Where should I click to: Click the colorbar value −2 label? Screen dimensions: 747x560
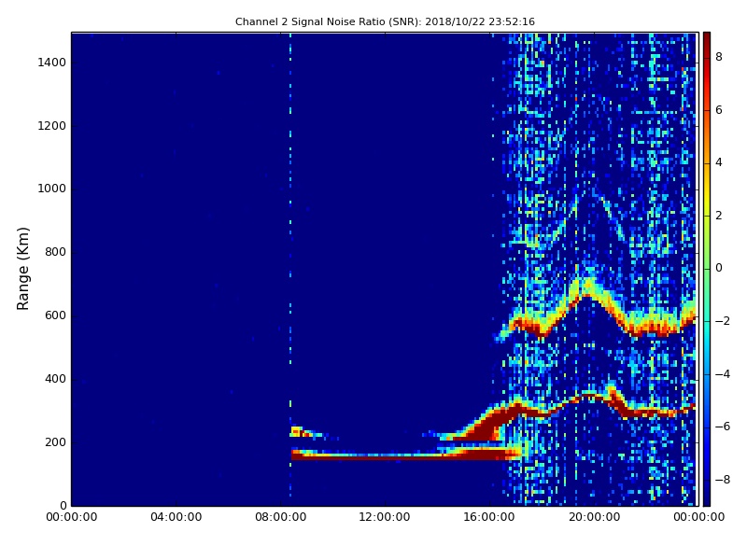pos(723,321)
